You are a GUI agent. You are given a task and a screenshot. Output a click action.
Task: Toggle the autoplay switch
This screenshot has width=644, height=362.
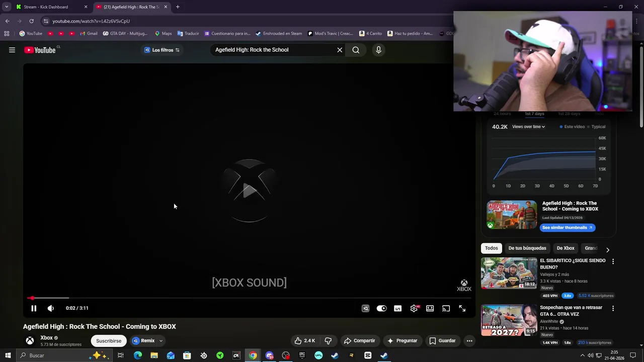point(381,309)
